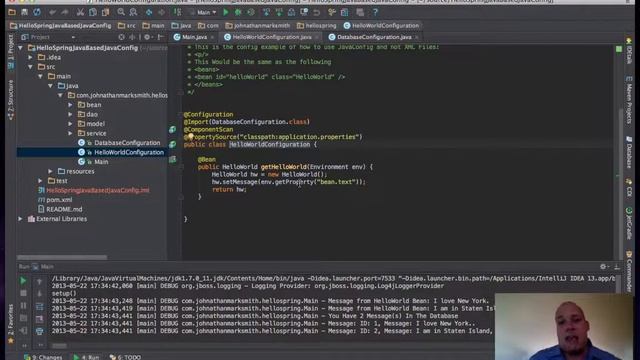Screen dimensions: 640x360
Task: Expand External Libraries node
Action: click(x=20, y=219)
